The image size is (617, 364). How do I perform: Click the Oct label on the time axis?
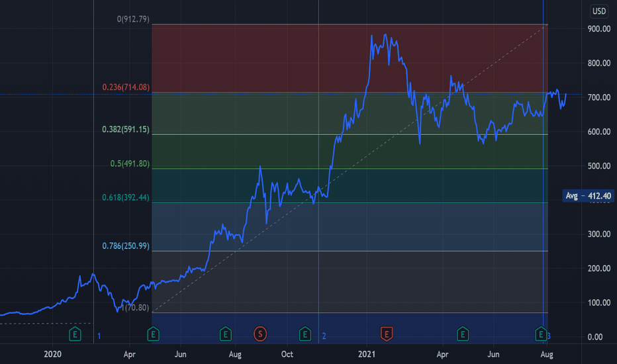287,354
